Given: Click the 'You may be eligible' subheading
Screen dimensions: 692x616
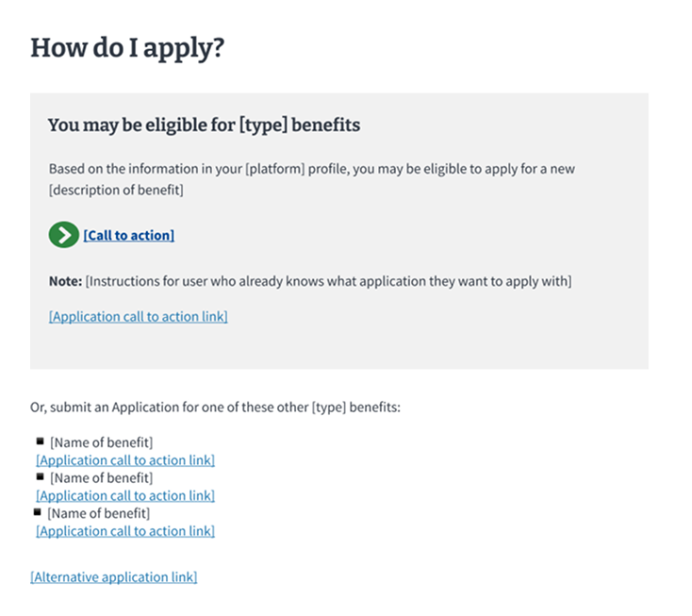Looking at the screenshot, I should coord(204,125).
